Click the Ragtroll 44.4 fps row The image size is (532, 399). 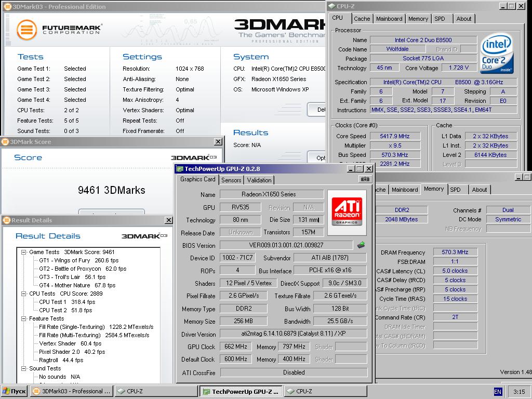61,361
